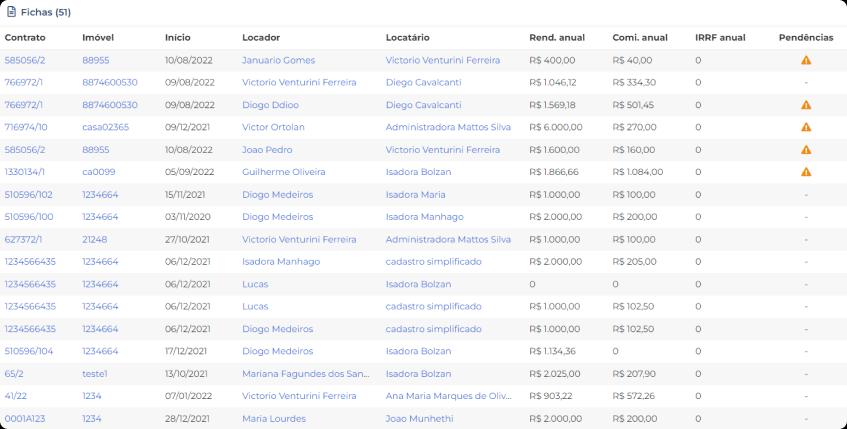Screen dimensions: 847x429
Task: Open locatário Isadora Bolzan in ca0099 row
Action: [x=418, y=172]
